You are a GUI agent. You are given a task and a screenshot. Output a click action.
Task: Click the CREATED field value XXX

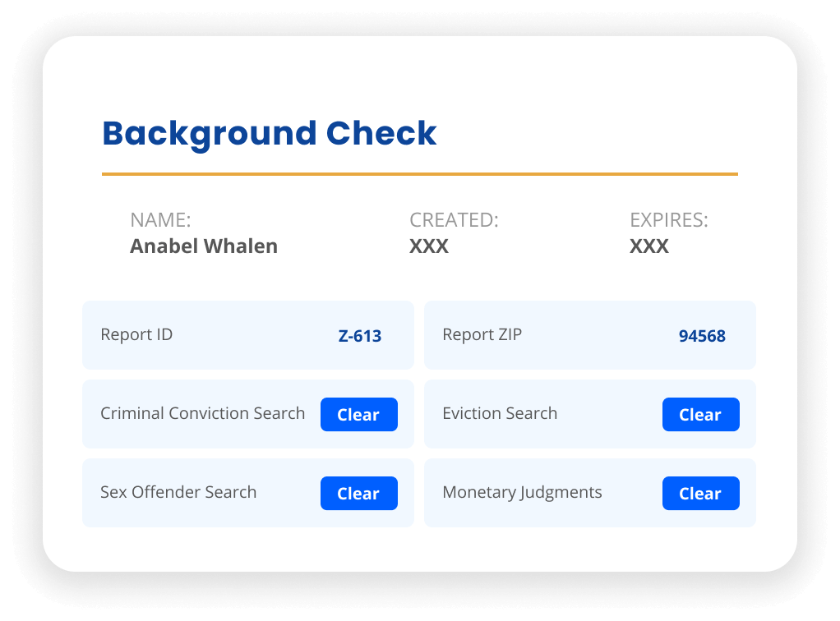pos(430,246)
